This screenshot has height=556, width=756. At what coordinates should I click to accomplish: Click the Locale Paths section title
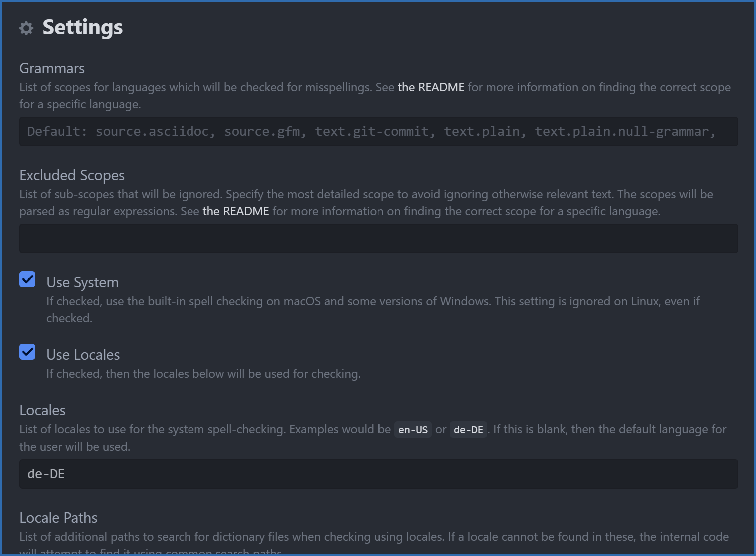(58, 518)
